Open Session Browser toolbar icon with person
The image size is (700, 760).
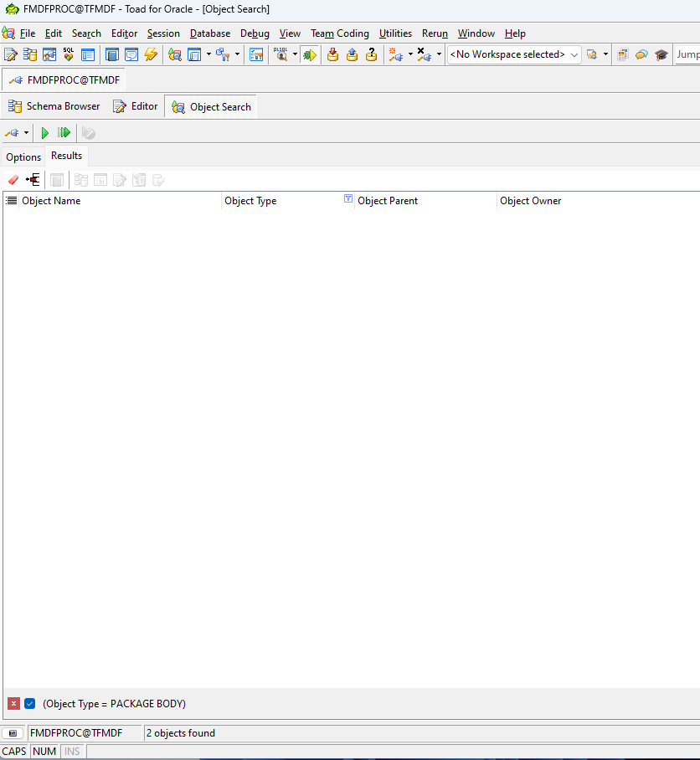point(49,54)
